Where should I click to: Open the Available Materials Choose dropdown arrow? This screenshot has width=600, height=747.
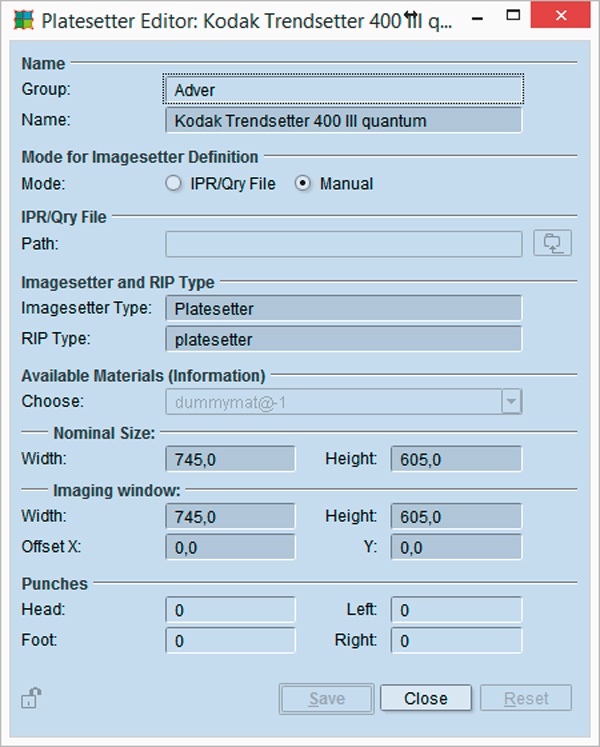(511, 402)
